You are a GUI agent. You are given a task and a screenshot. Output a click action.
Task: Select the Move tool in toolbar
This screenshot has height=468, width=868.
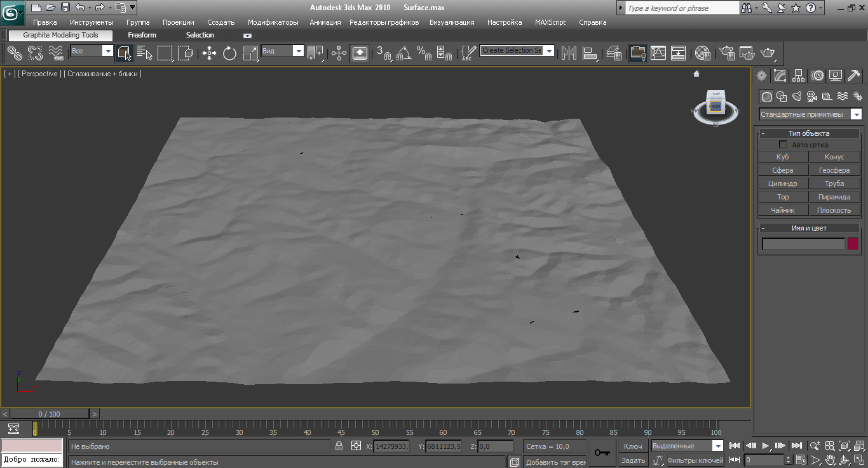[209, 53]
